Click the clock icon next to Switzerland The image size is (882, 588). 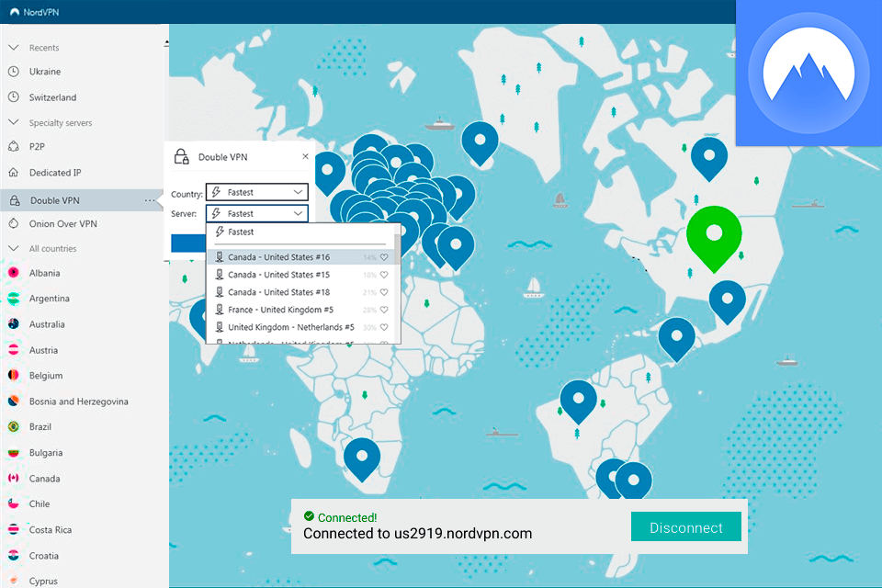(14, 96)
